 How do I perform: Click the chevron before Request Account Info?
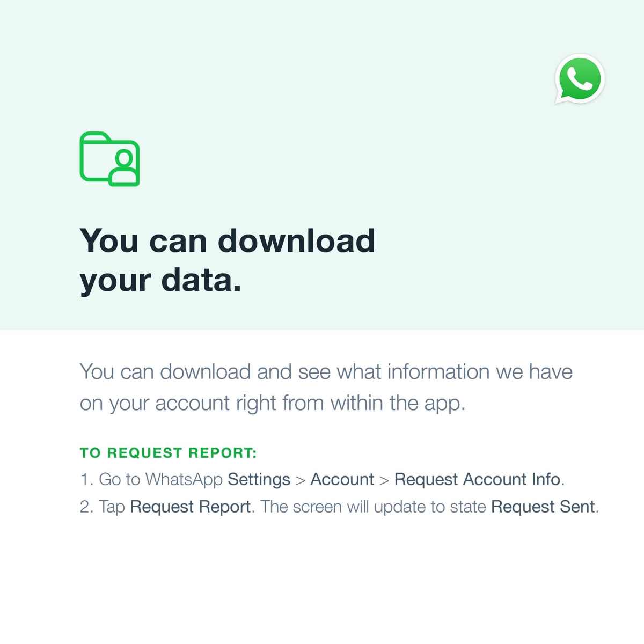click(x=384, y=480)
